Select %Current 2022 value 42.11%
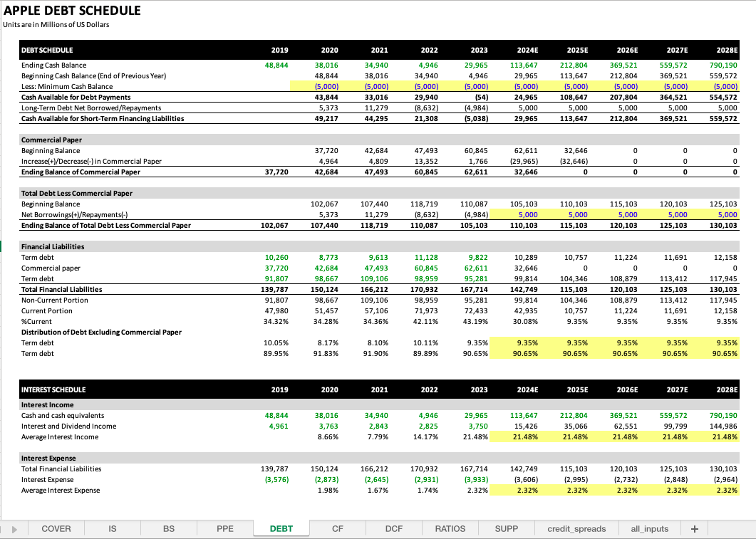 point(425,322)
